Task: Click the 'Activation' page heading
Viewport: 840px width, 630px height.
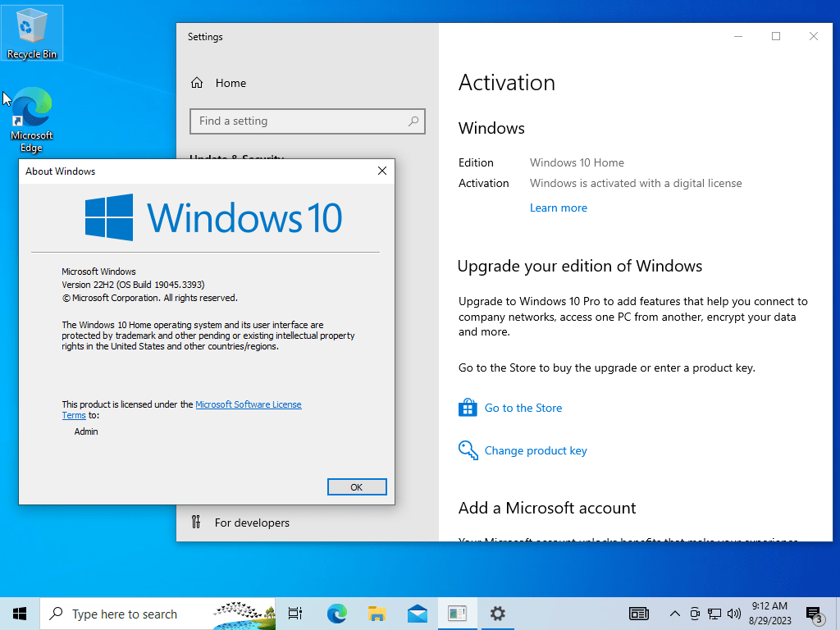Action: pos(507,83)
